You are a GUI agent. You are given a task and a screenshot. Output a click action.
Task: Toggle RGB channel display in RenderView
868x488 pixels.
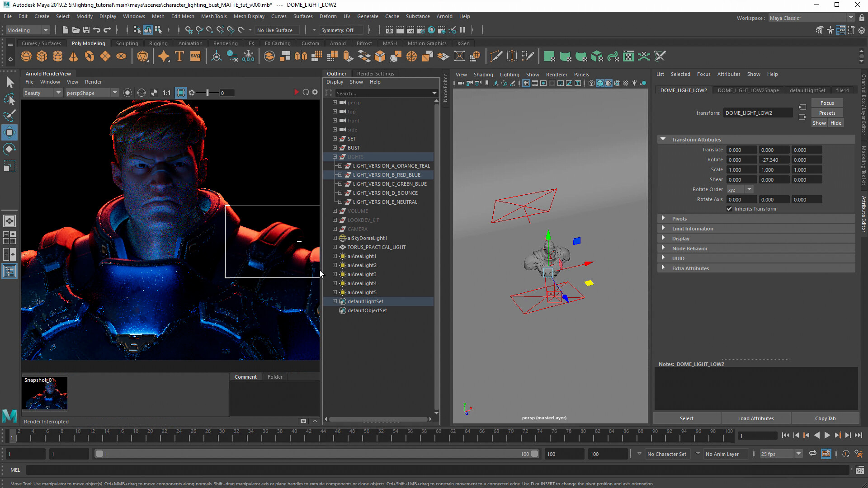pyautogui.click(x=142, y=93)
